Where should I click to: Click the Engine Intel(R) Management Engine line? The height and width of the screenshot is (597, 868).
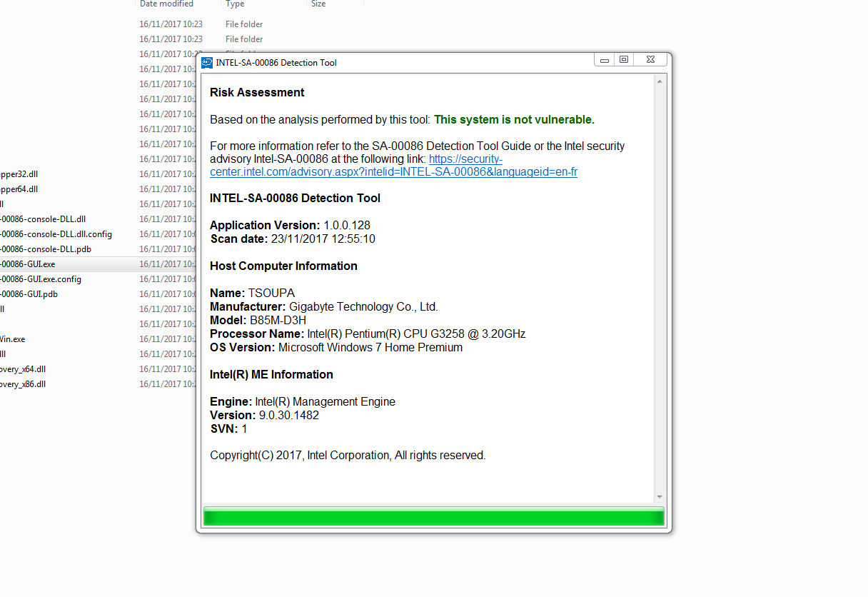coord(303,401)
